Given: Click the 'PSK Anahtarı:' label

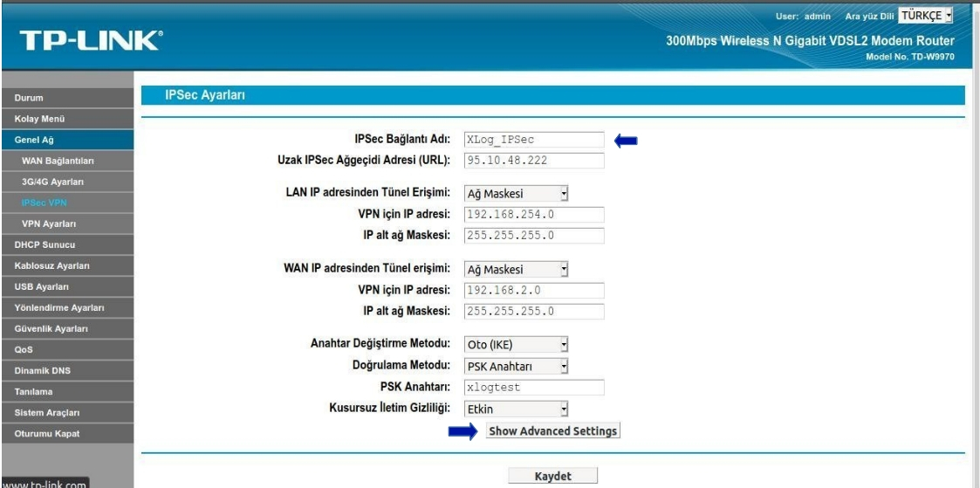Looking at the screenshot, I should [415, 387].
